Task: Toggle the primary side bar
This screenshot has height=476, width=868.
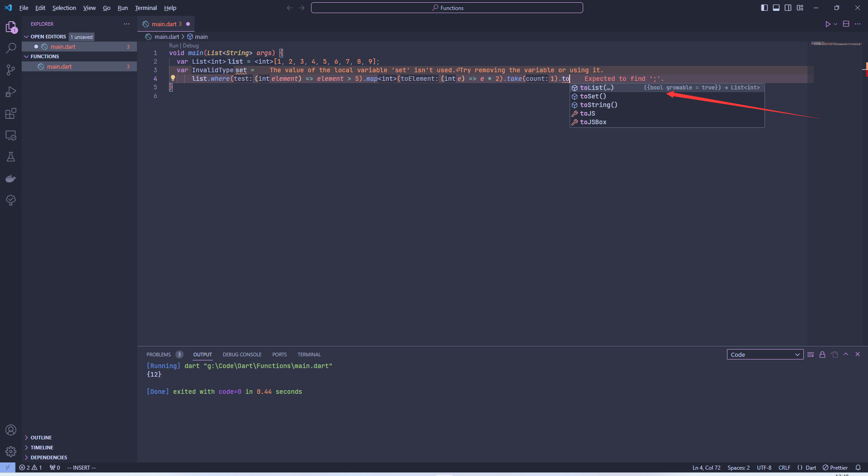Action: [764, 8]
